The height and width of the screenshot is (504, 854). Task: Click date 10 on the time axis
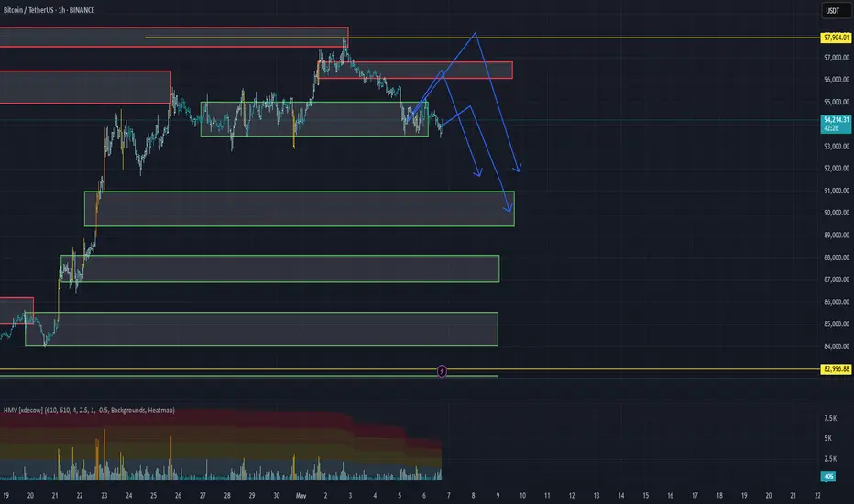coord(522,495)
